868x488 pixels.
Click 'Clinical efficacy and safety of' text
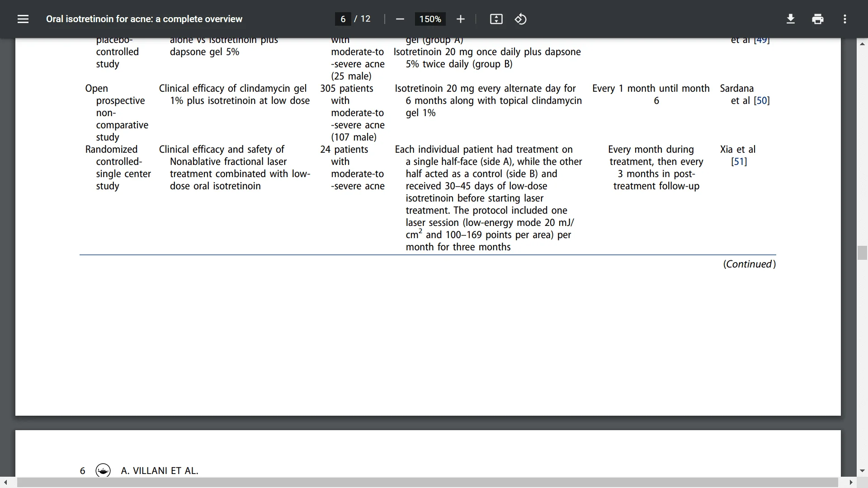pyautogui.click(x=222, y=150)
